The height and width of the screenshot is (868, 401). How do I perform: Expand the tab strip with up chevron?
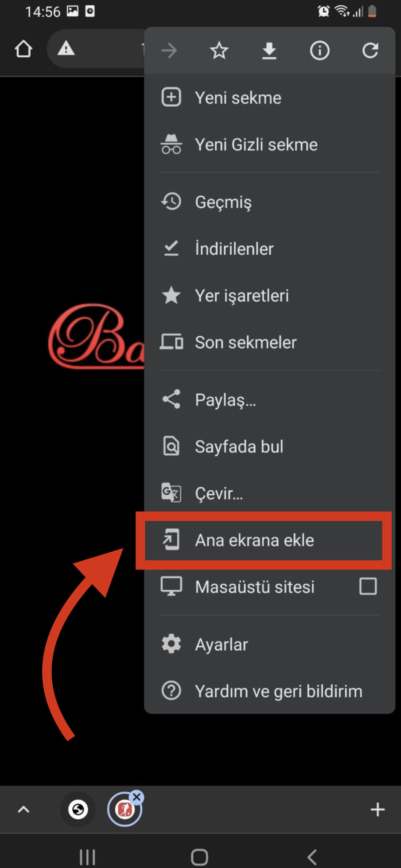(24, 809)
